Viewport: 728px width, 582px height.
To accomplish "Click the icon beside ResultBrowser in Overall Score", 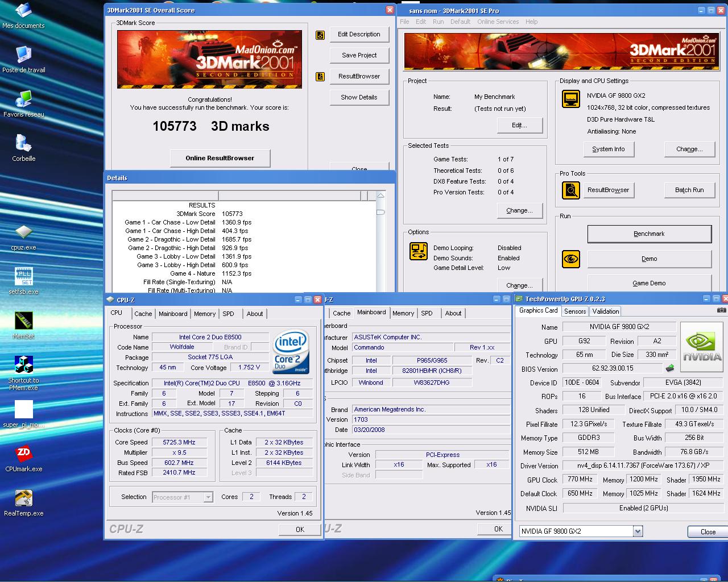I will 320,76.
